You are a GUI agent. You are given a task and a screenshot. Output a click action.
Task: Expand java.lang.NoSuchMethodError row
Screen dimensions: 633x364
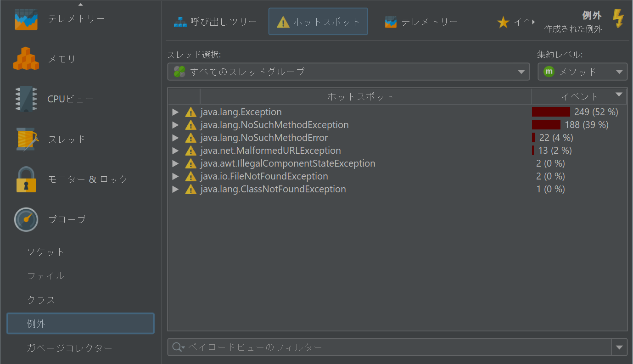175,138
